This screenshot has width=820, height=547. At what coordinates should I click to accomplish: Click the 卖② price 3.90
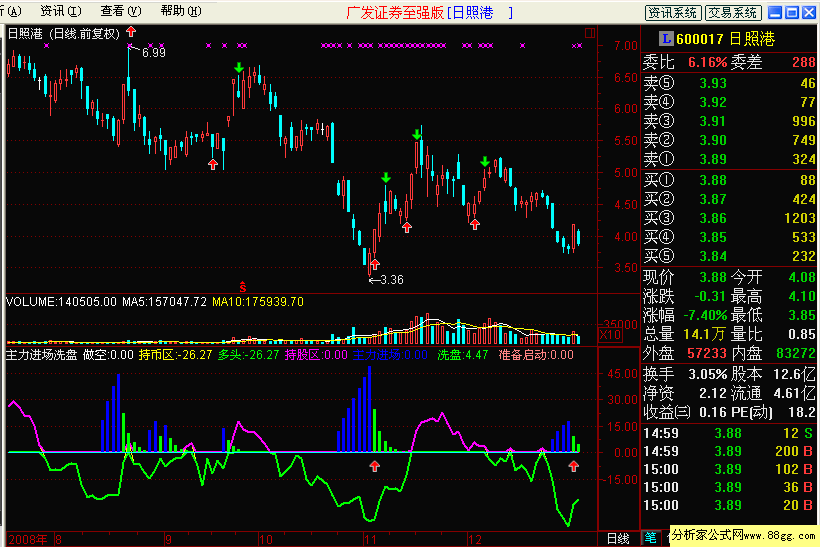point(713,140)
